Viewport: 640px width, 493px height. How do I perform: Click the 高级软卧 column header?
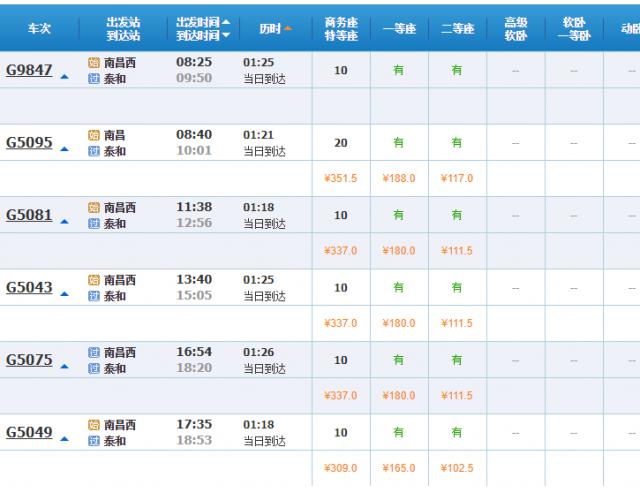pos(516,29)
